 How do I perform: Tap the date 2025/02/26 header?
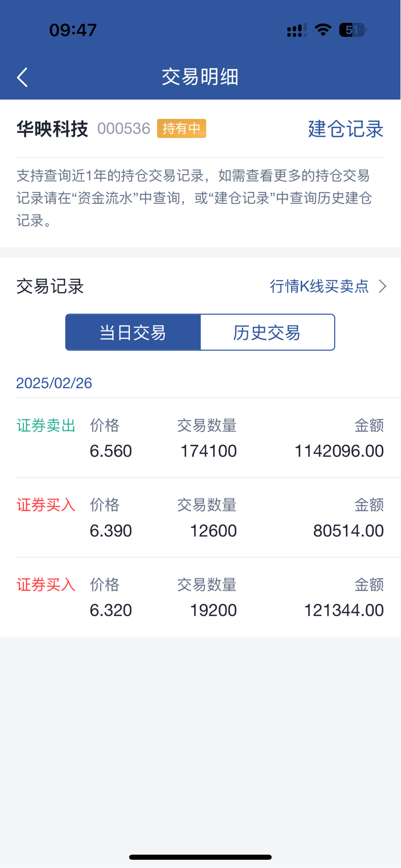[54, 383]
